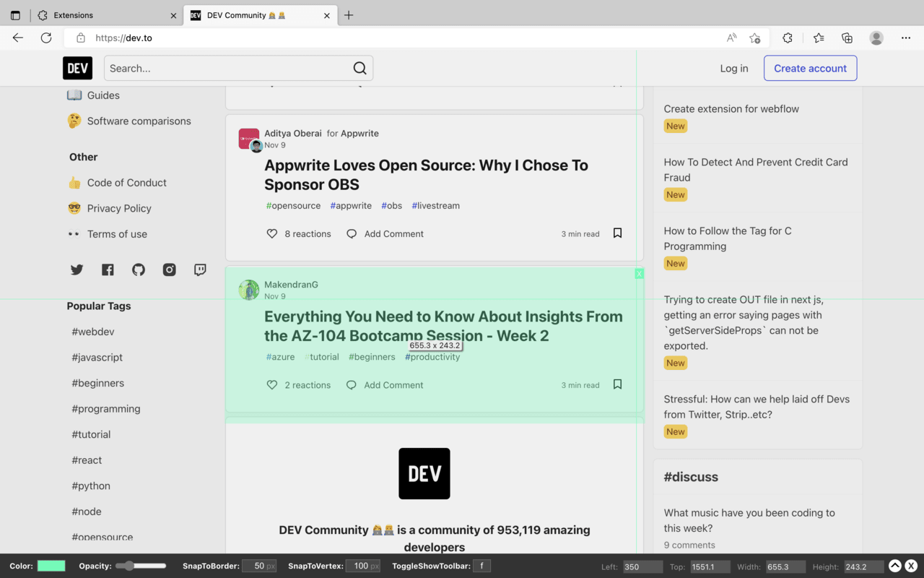Image resolution: width=924 pixels, height=578 pixels.
Task: Open browser collections icon
Action: click(847, 38)
